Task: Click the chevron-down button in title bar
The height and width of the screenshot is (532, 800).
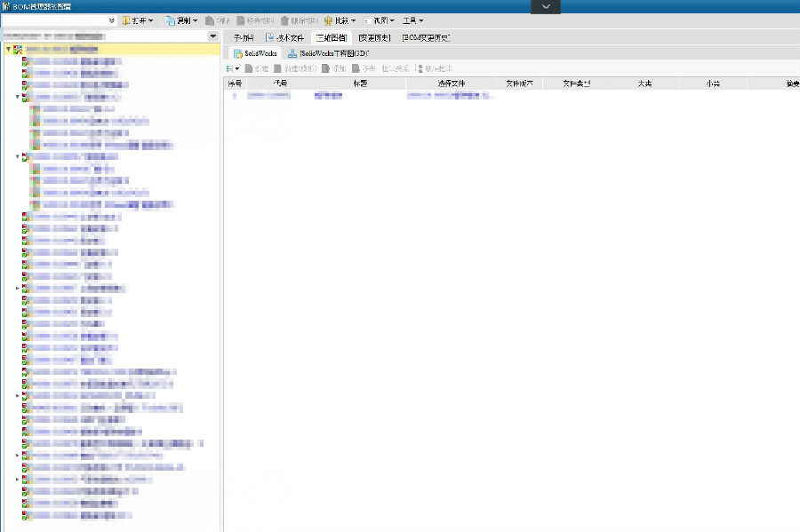Action: point(547,6)
